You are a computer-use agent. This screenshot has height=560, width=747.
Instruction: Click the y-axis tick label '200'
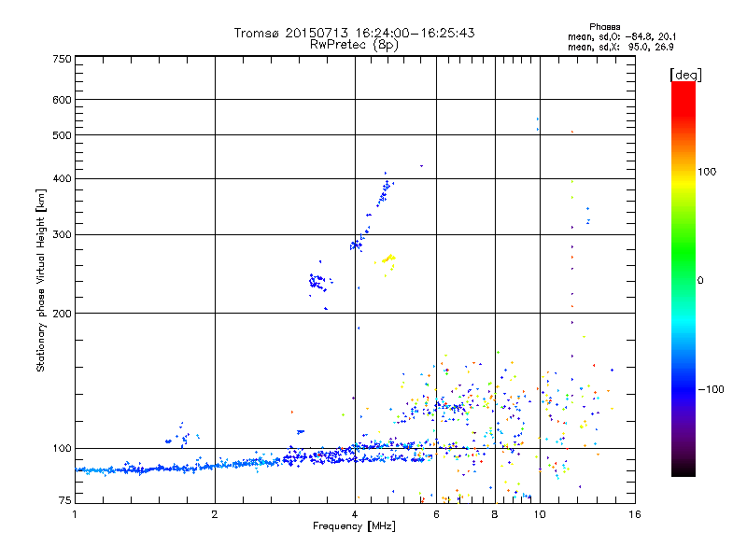(62, 314)
